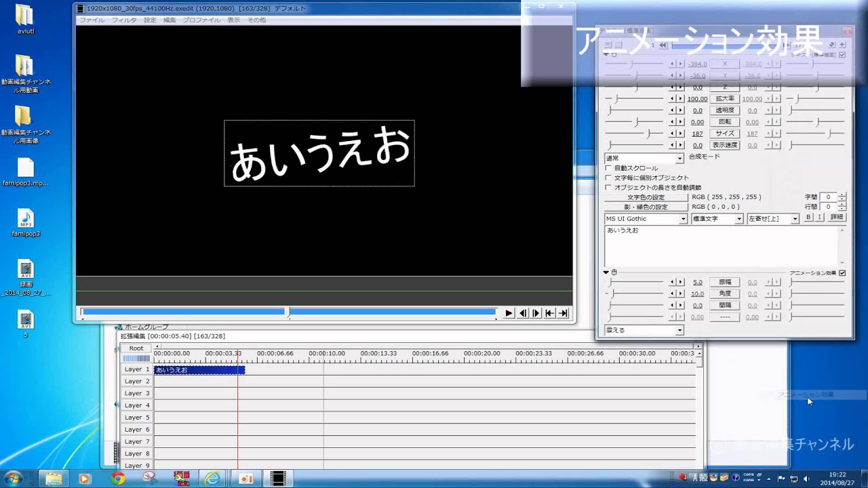Click the main window seek bar
This screenshot has height=488, width=868.
pyautogui.click(x=289, y=312)
